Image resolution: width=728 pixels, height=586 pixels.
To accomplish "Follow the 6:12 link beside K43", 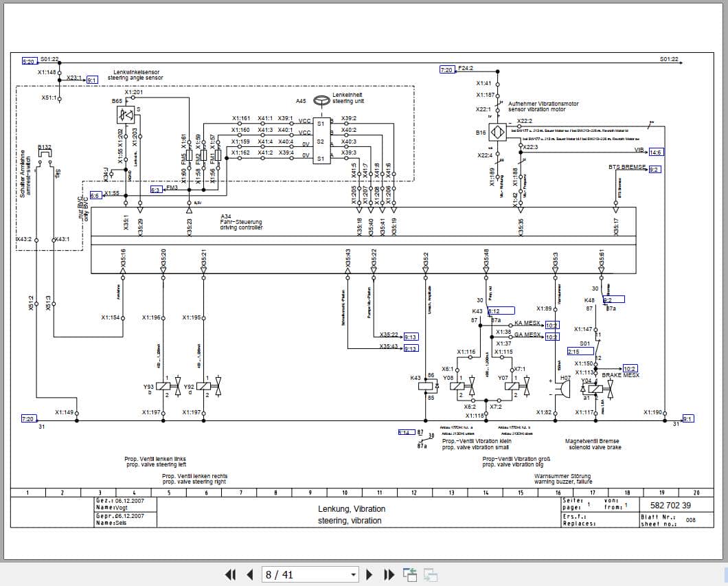I will tap(501, 311).
